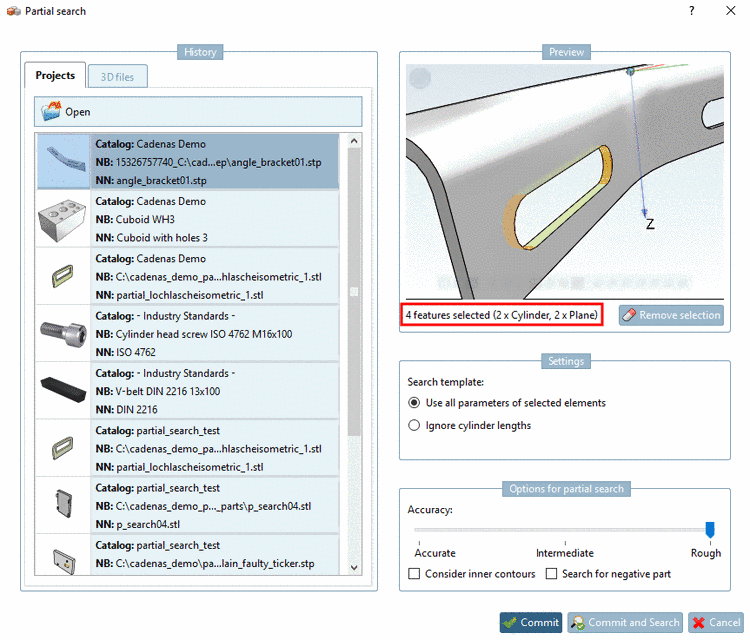This screenshot has width=750, height=640.
Task: Click Remove selection button
Action: coord(671,315)
